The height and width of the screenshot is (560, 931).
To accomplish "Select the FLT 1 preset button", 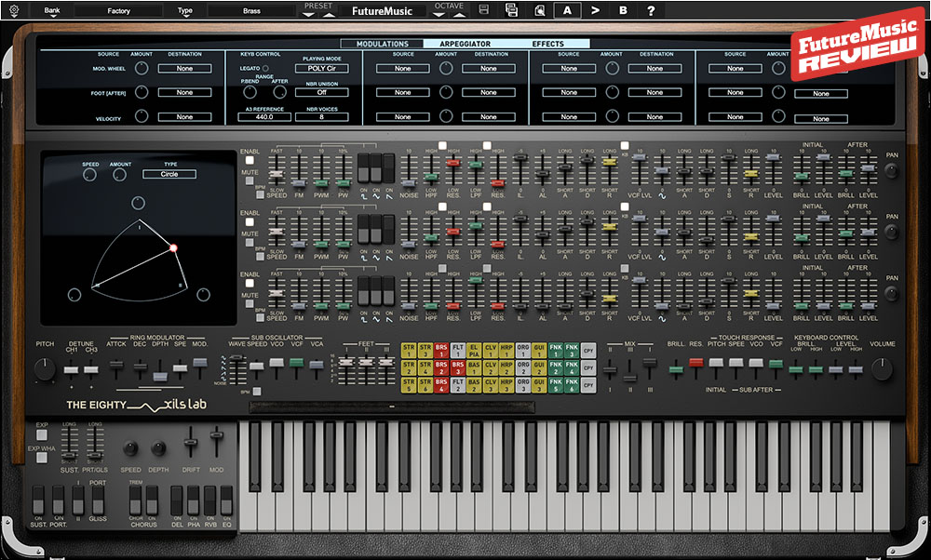I will click(457, 350).
